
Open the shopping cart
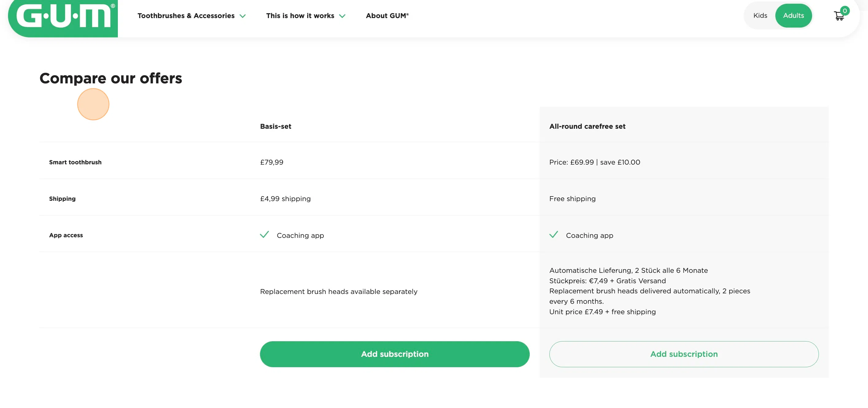click(x=838, y=16)
